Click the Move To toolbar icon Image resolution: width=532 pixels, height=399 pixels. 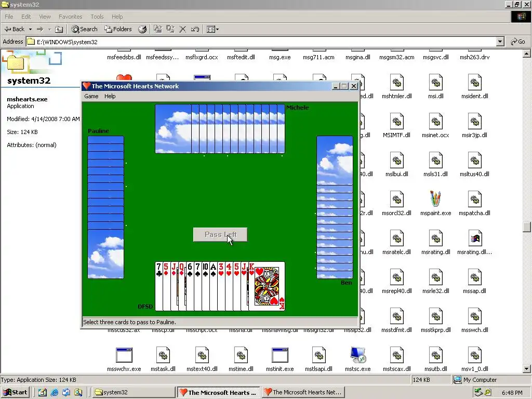(158, 29)
